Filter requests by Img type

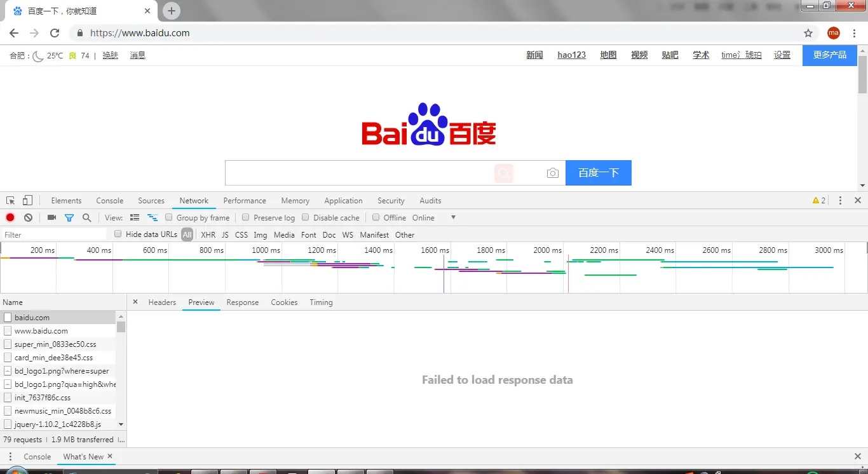click(x=261, y=234)
